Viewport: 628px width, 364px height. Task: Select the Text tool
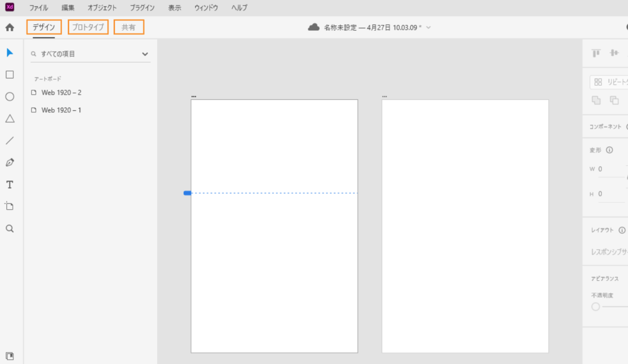point(9,185)
